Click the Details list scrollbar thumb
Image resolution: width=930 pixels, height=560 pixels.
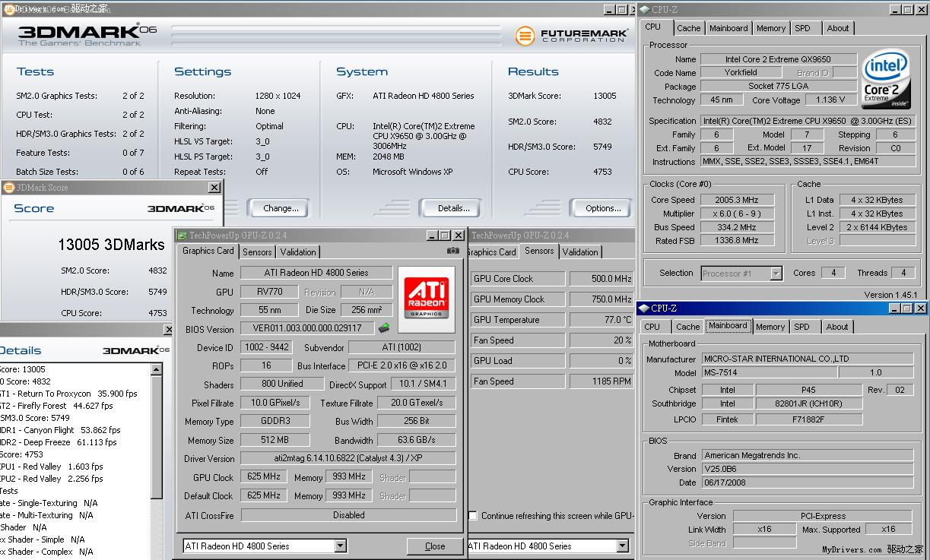pos(157,438)
